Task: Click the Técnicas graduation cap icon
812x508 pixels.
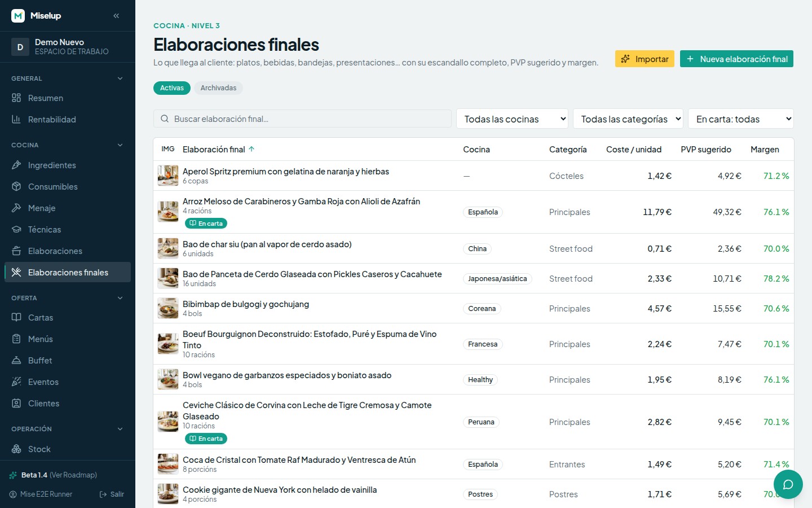Action: pyautogui.click(x=16, y=229)
